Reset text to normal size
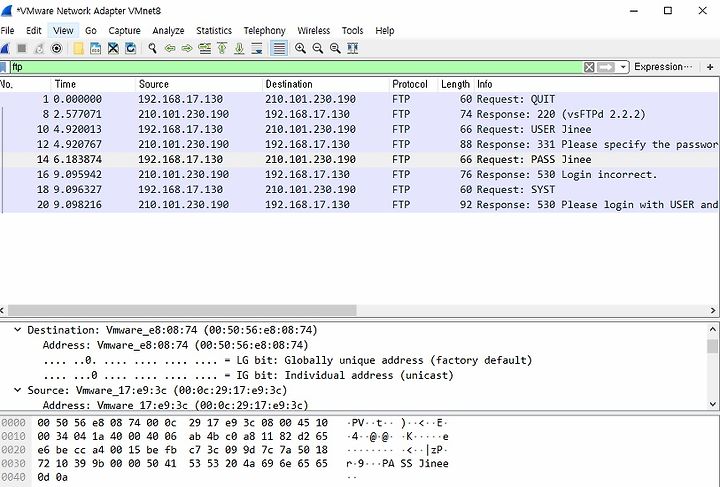The width and height of the screenshot is (720, 487). [335, 48]
